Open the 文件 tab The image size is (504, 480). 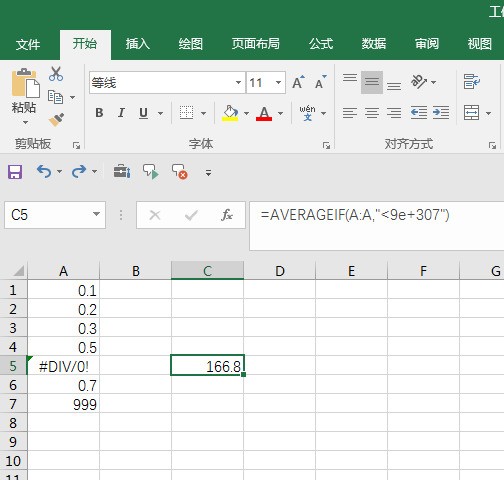(x=28, y=44)
